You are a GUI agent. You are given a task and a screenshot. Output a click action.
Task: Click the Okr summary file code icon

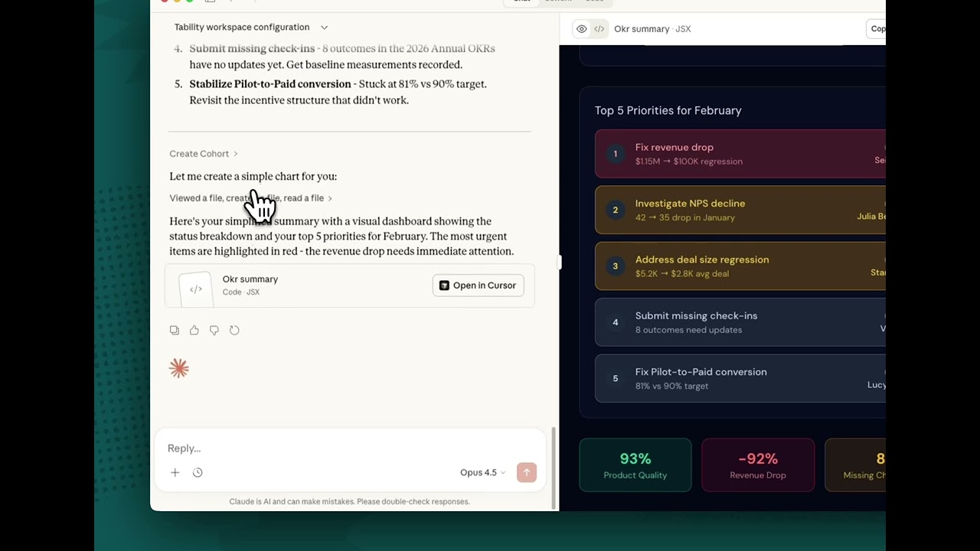point(196,289)
